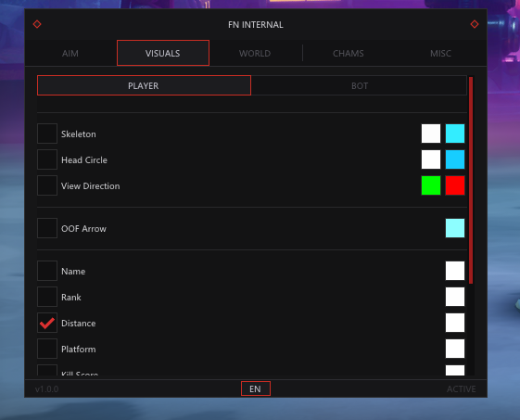This screenshot has width=520, height=420.
Task: Enable the View Direction checkbox
Action: [x=47, y=185]
